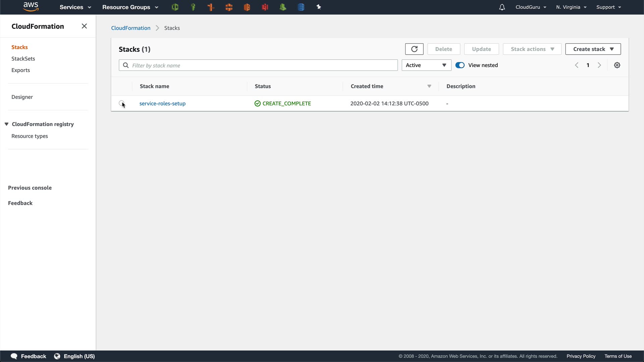Toggle the View nested switch
644x362 pixels.
pyautogui.click(x=460, y=65)
